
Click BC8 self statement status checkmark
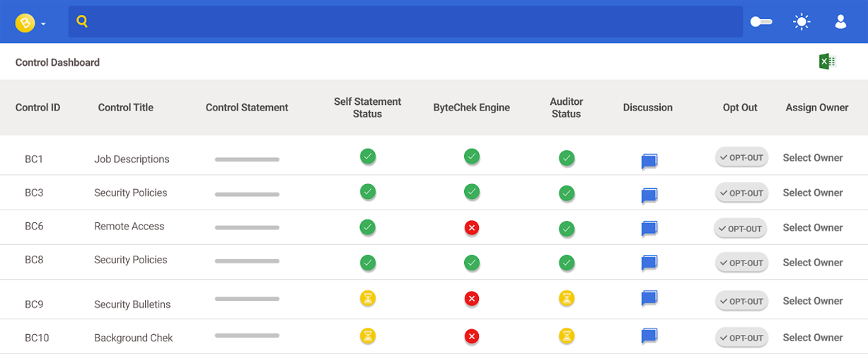[367, 262]
